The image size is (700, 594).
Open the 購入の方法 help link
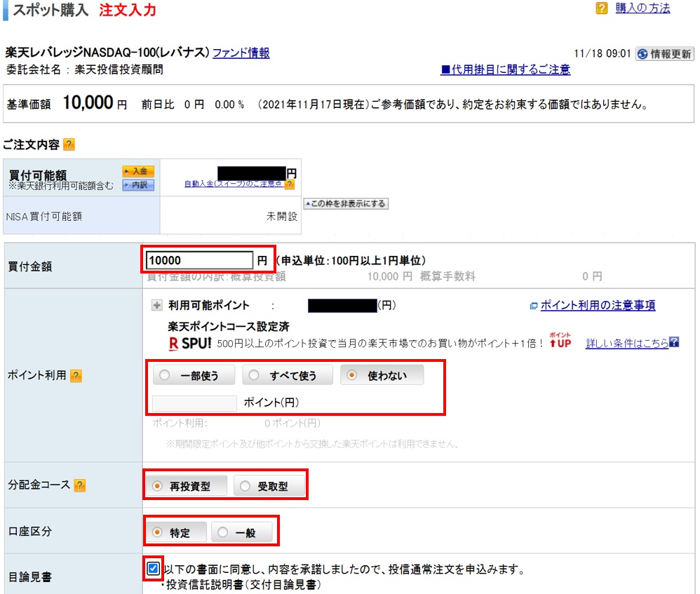pyautogui.click(x=642, y=8)
